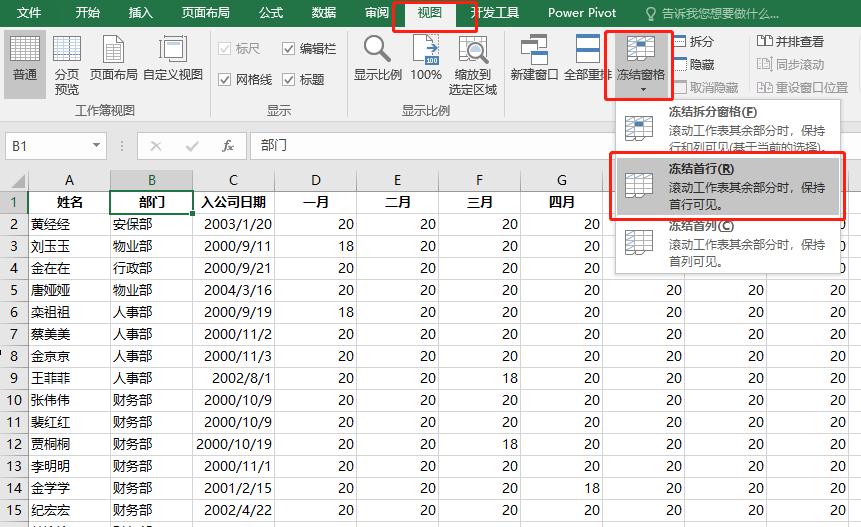Viewport: 861px width, 527px height.
Task: Cancel formula entry with the X icon
Action: pos(156,146)
